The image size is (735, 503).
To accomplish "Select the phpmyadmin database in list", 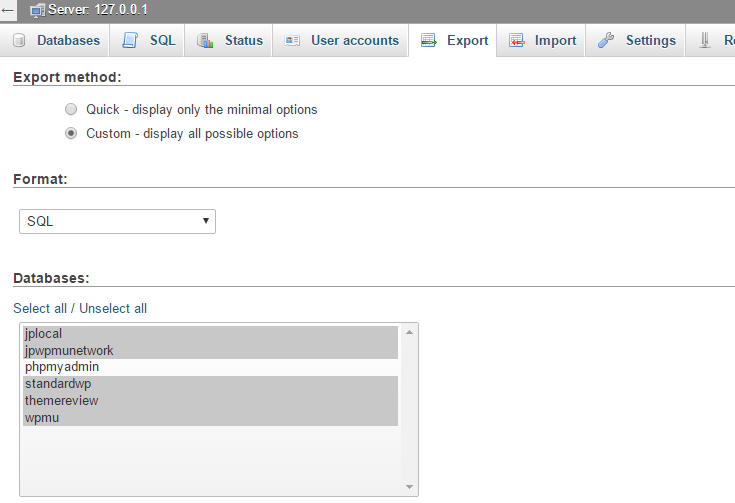I will click(x=62, y=367).
